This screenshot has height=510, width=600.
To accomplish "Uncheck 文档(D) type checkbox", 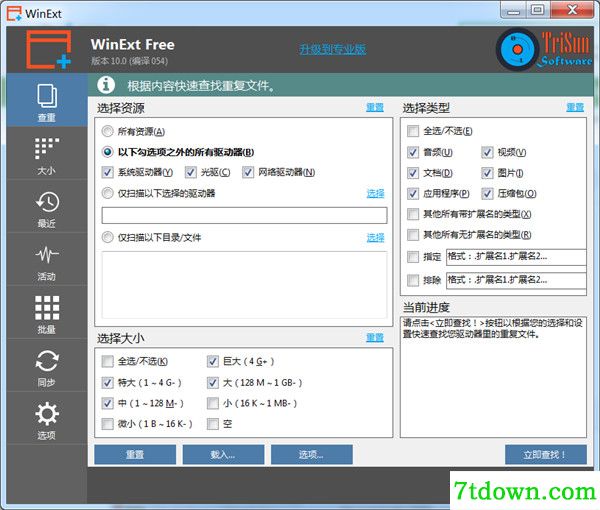I will 413,173.
